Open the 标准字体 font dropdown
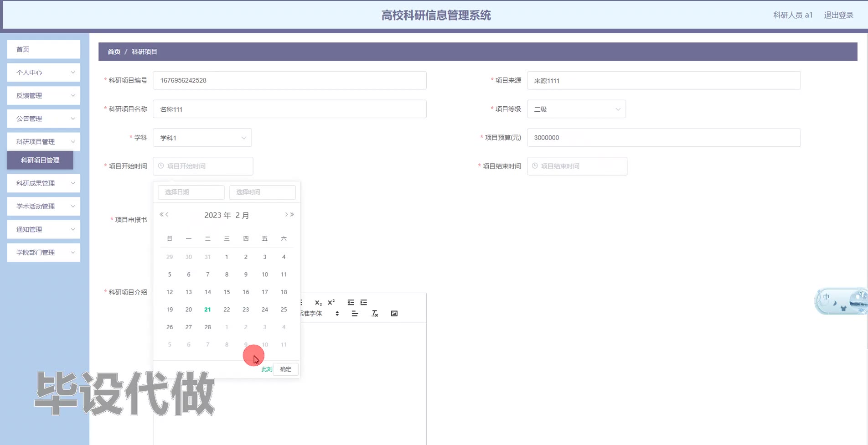The width and height of the screenshot is (868, 445). [x=319, y=314]
